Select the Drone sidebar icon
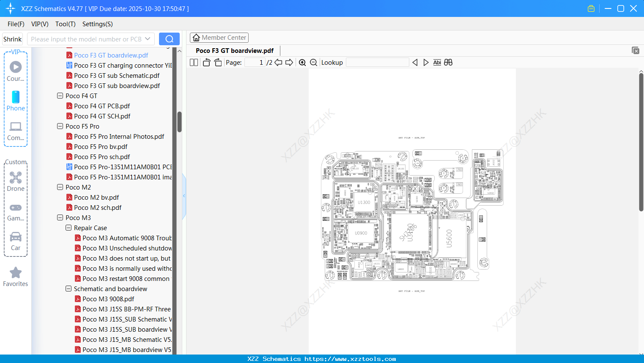644x363 pixels. 15,177
